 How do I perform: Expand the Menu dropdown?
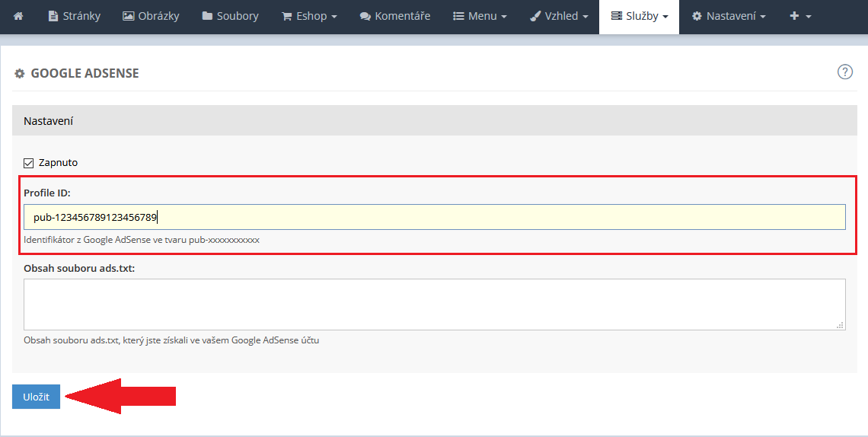click(480, 16)
